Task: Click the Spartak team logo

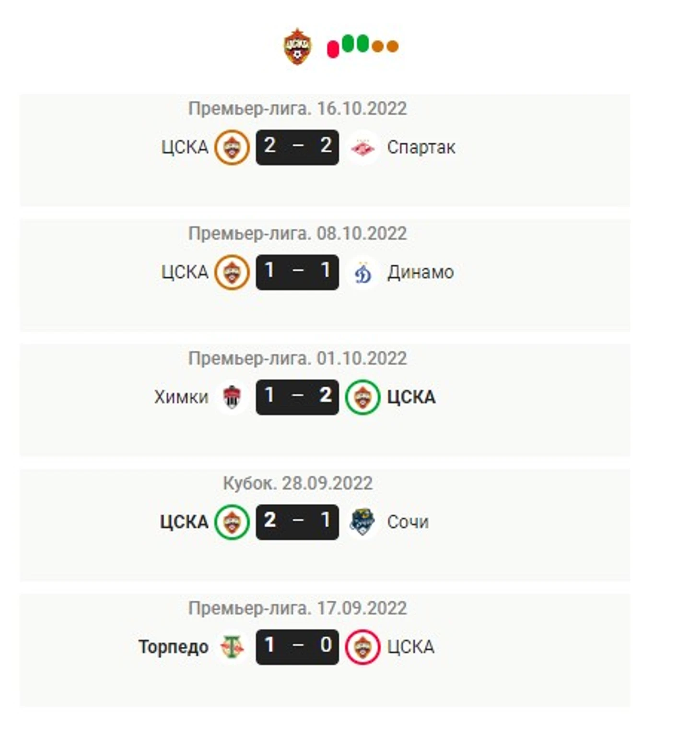Action: pyautogui.click(x=362, y=147)
